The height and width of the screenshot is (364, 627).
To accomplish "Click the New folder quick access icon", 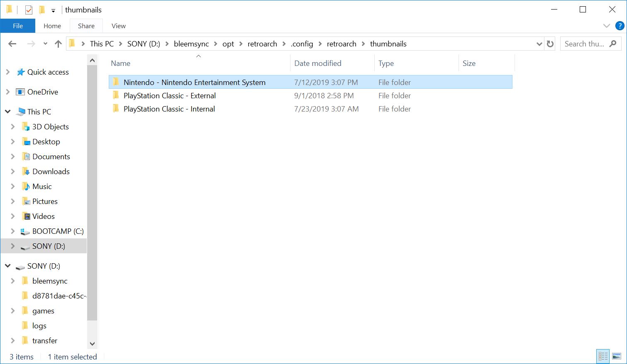I will tap(41, 10).
